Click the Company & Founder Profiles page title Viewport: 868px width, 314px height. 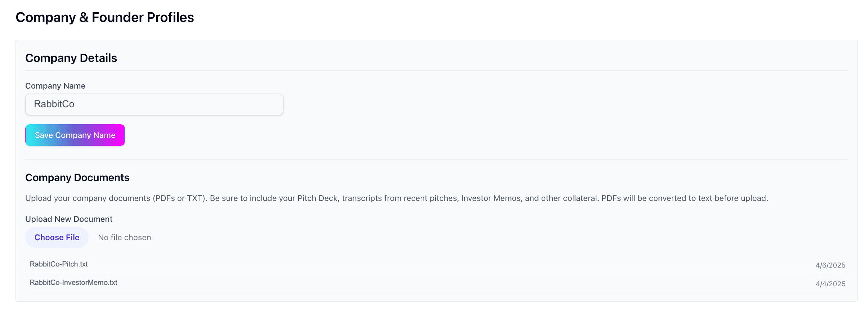pos(105,17)
